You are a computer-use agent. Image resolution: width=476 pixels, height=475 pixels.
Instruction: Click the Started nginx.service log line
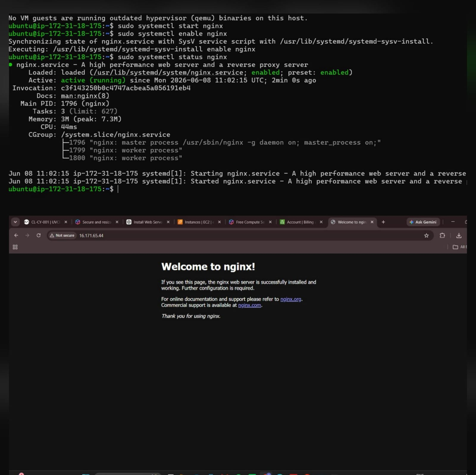tap(237, 181)
